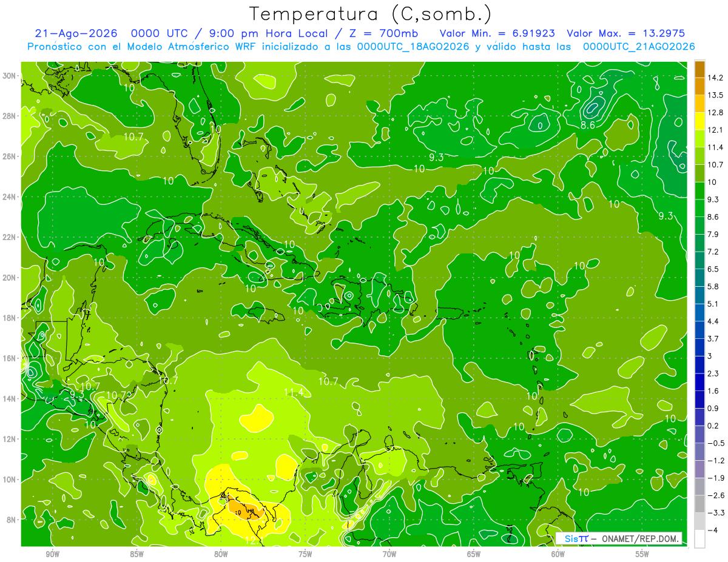This screenshot has height=562, width=728.
Task: Click the "1.6" value on the color scale
Action: (x=713, y=391)
